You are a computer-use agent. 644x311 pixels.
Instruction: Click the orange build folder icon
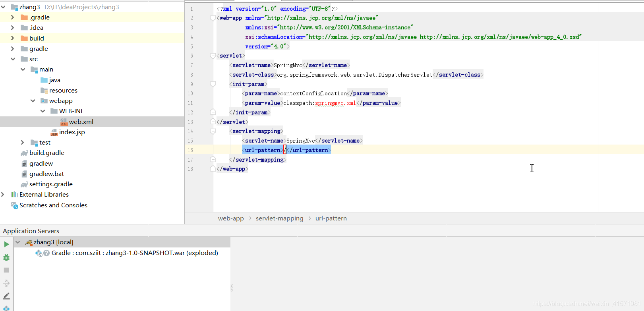point(24,39)
